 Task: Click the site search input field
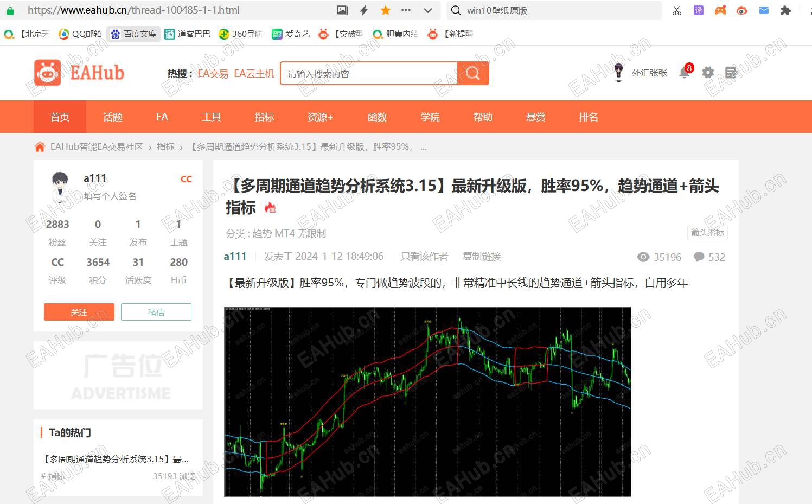[x=369, y=74]
